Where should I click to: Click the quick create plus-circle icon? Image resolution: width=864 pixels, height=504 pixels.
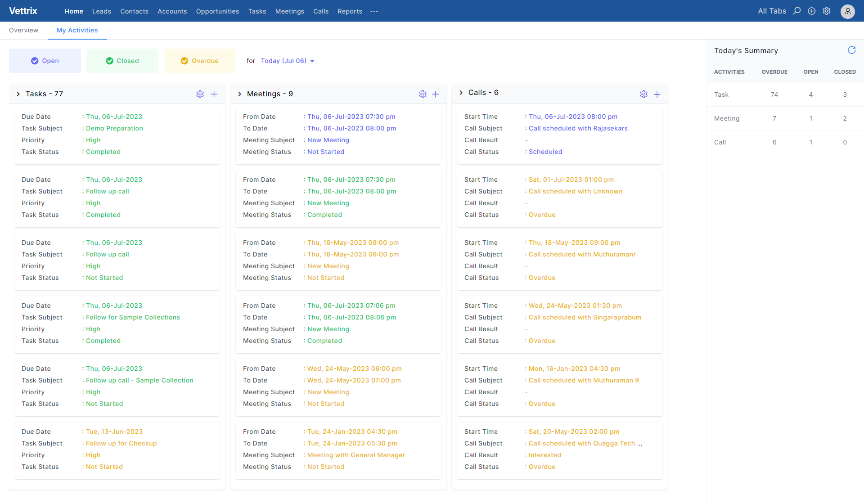click(812, 11)
